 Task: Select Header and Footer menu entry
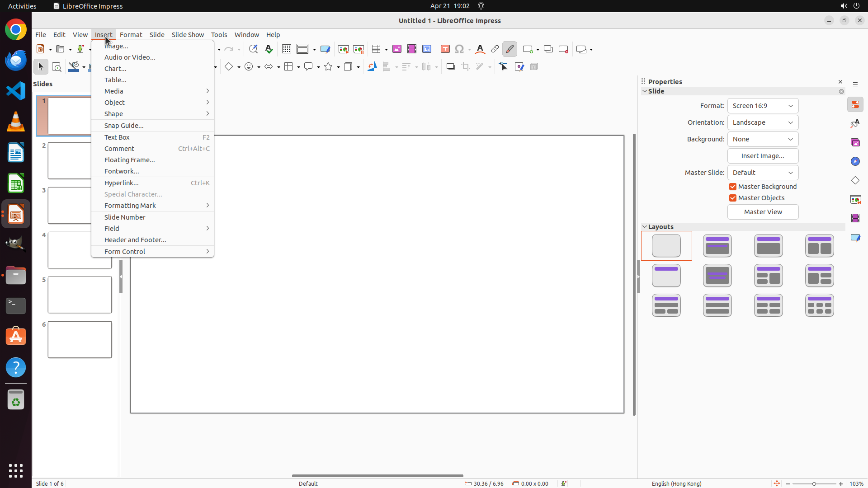(x=135, y=240)
